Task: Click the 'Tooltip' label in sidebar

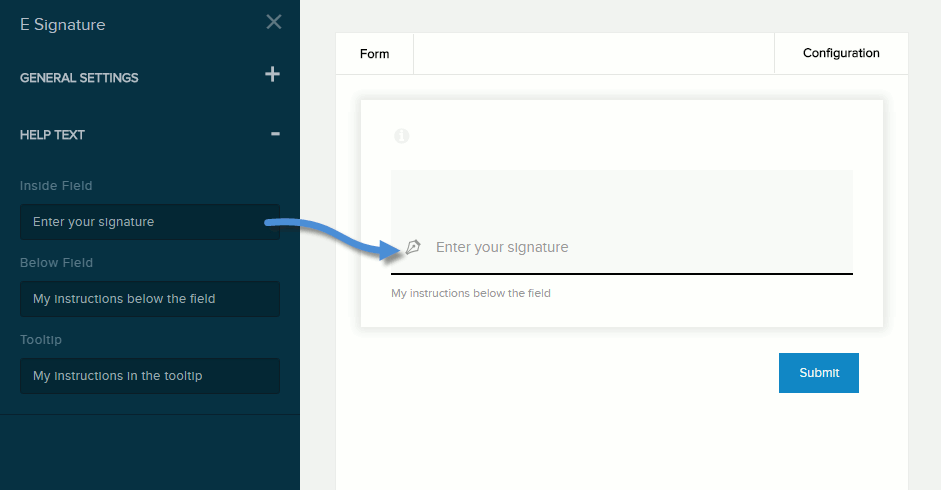Action: pos(41,340)
